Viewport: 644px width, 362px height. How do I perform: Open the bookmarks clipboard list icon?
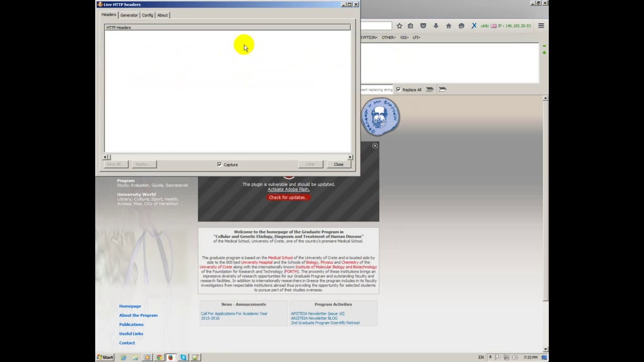[411, 26]
